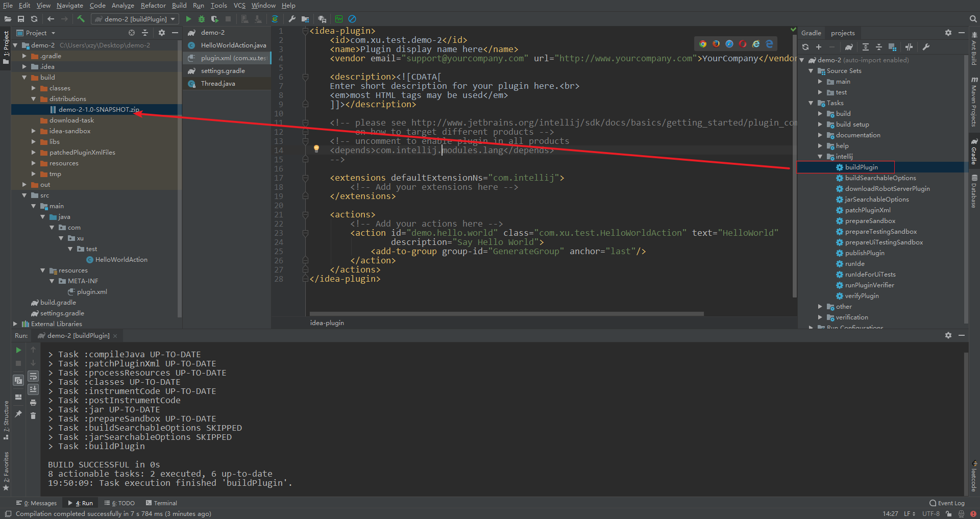Collapse the build folder in project tree
The height and width of the screenshot is (519, 980).
click(x=24, y=77)
